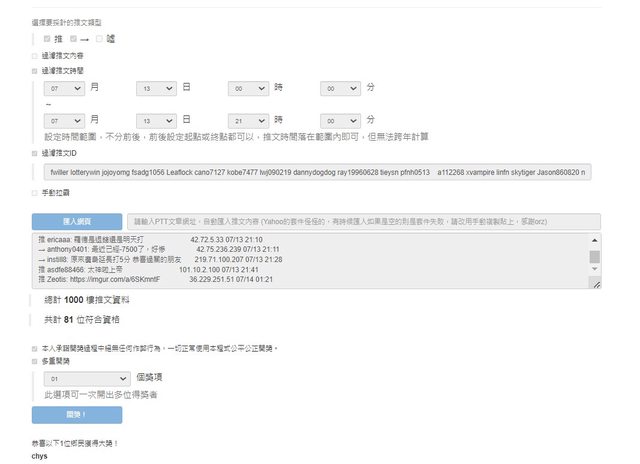Enable the 過濾推文內容 filter checkbox
The image size is (640, 464).
[x=35, y=55]
